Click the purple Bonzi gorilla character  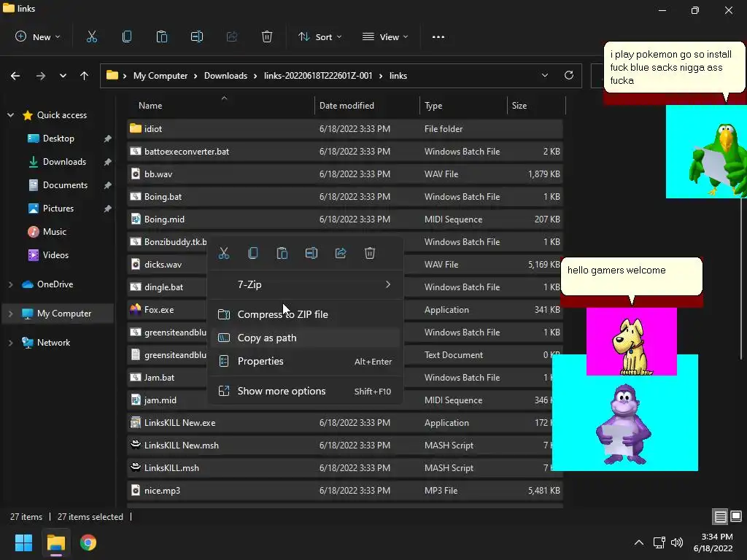click(623, 425)
